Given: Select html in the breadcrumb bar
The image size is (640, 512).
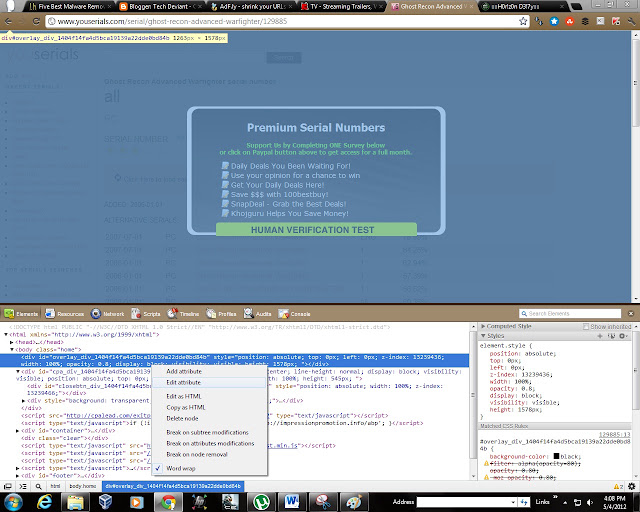Looking at the screenshot, I should tap(56, 486).
